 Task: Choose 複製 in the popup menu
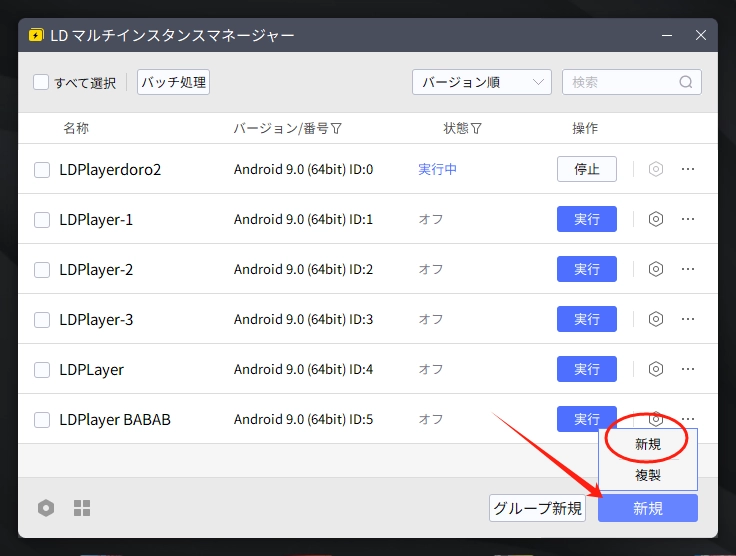(648, 475)
